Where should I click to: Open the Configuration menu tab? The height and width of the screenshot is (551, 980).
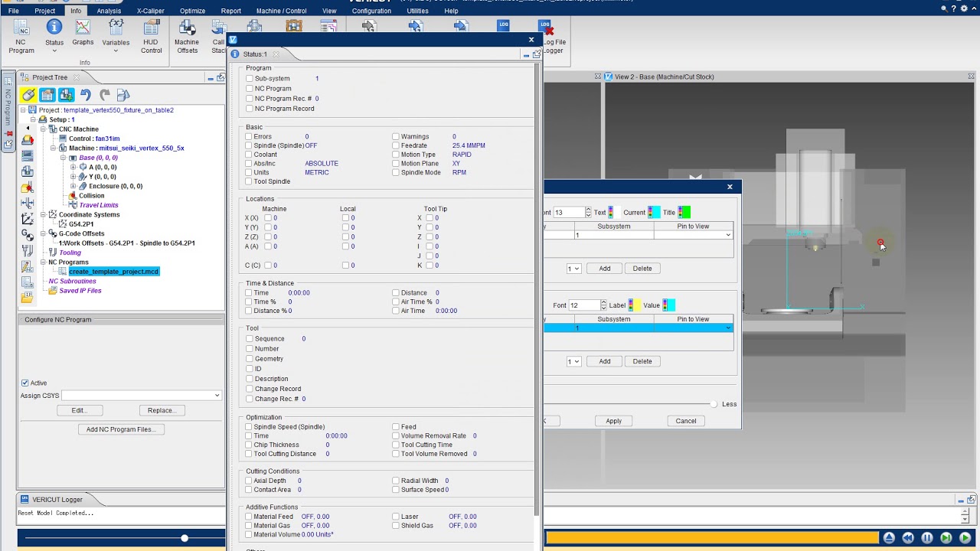point(371,11)
